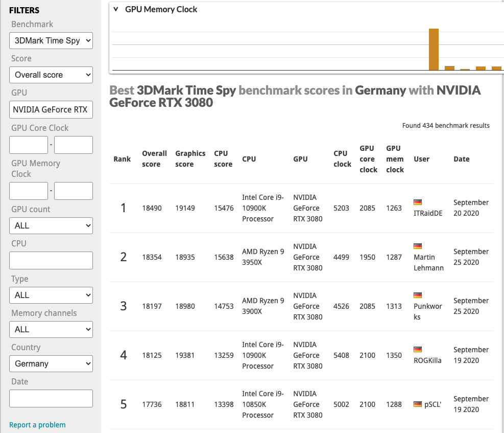Click GPU mem clock value 1313
The width and height of the screenshot is (504, 433).
(x=394, y=306)
